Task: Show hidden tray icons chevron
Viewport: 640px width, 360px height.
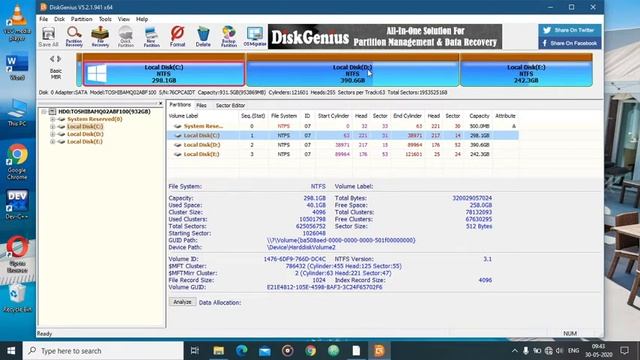Action: click(x=515, y=351)
